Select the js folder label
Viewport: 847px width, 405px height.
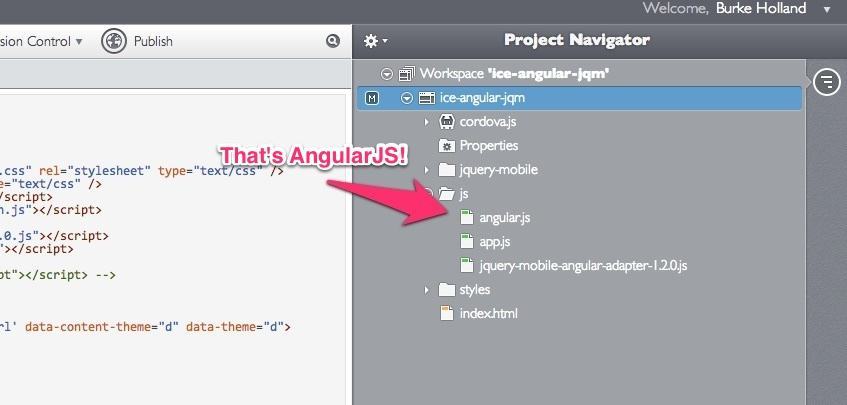click(463, 194)
